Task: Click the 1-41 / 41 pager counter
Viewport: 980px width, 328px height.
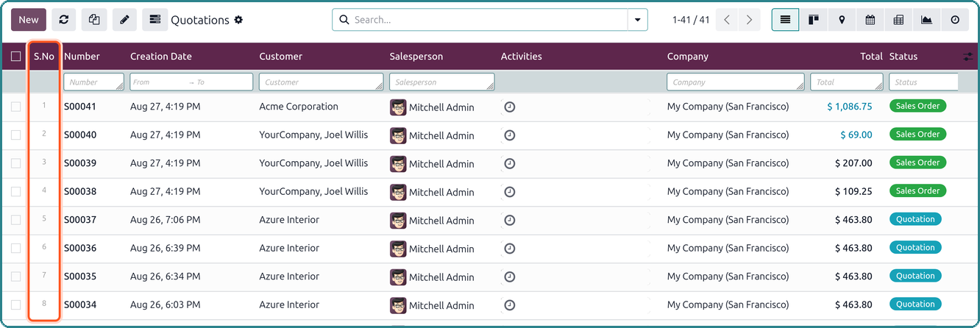Action: point(691,20)
